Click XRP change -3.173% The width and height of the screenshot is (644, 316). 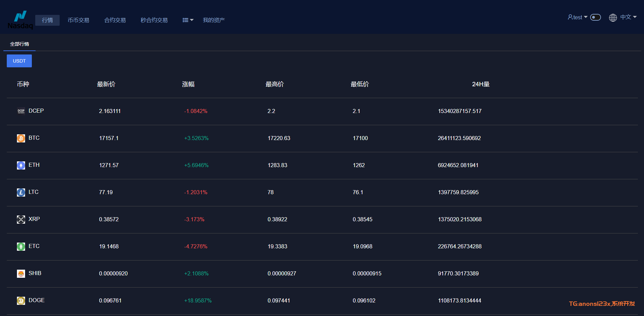(x=194, y=219)
